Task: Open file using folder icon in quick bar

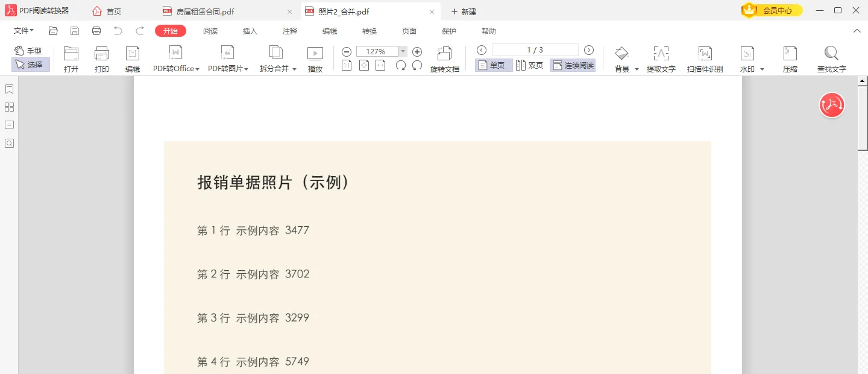Action: [53, 31]
